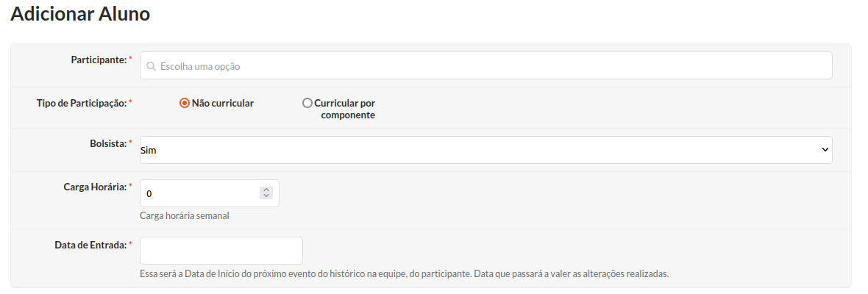
Task: Click the Tipo de Participação label
Action: click(82, 103)
